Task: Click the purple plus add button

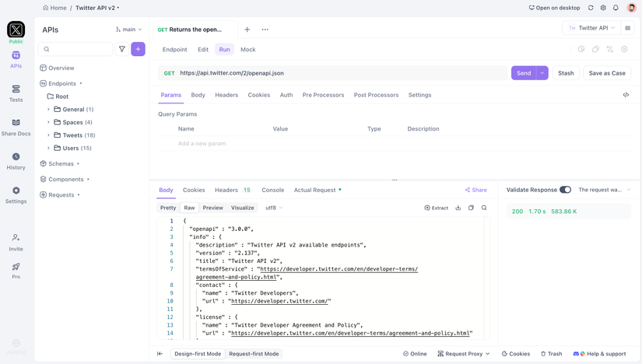Action: tap(138, 49)
